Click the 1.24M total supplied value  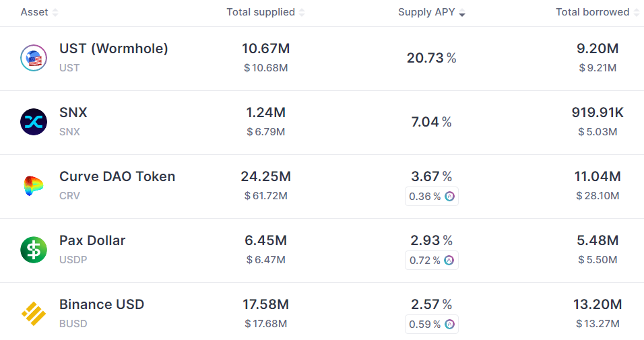click(x=265, y=112)
